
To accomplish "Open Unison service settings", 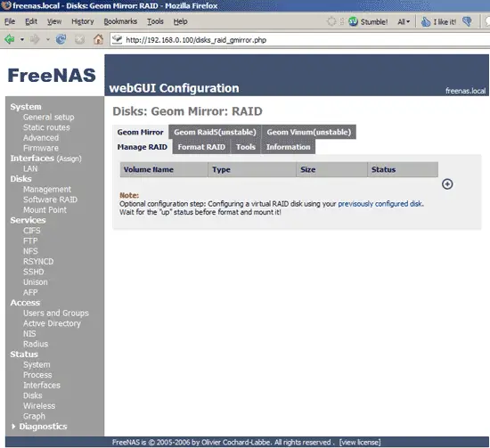I will tap(36, 282).
